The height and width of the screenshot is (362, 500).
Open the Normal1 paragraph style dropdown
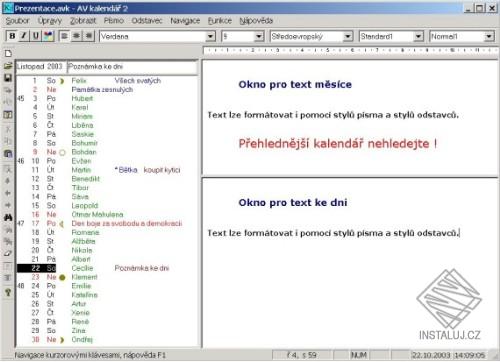[489, 36]
